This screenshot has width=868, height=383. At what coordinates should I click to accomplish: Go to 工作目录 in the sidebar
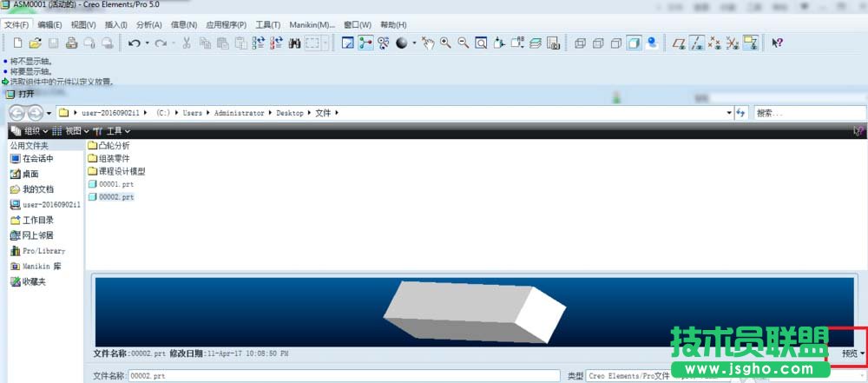coord(37,220)
